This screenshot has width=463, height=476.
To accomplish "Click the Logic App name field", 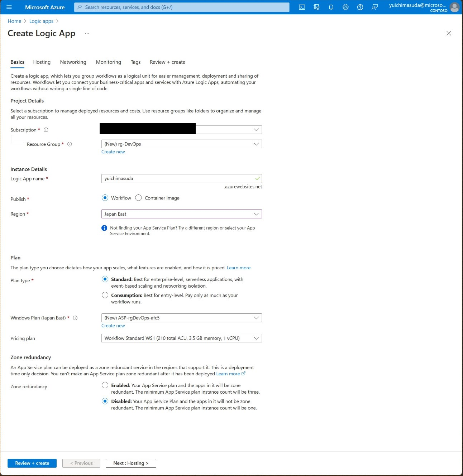I will (x=182, y=178).
